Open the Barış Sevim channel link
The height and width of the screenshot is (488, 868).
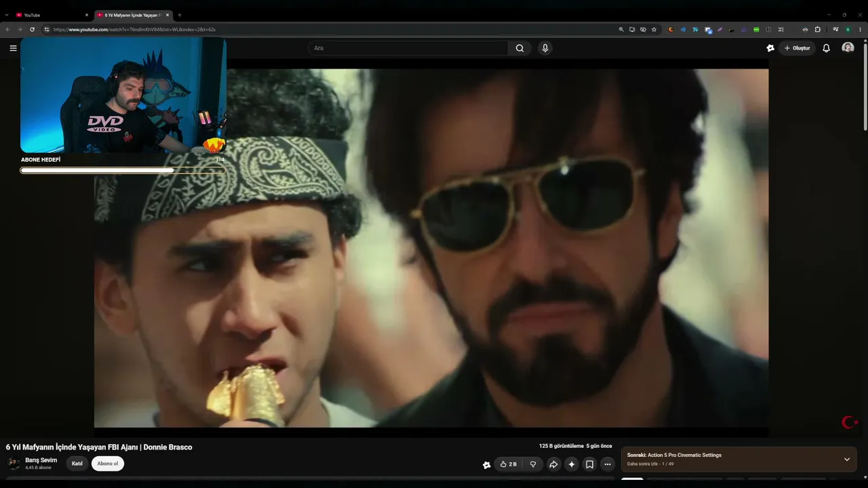tap(41, 460)
